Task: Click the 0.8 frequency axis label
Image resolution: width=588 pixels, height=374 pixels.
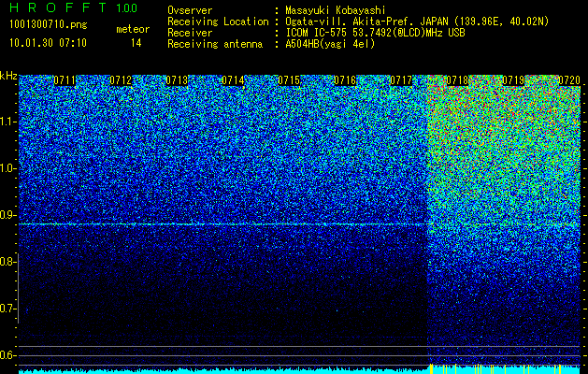Action: [x=7, y=262]
